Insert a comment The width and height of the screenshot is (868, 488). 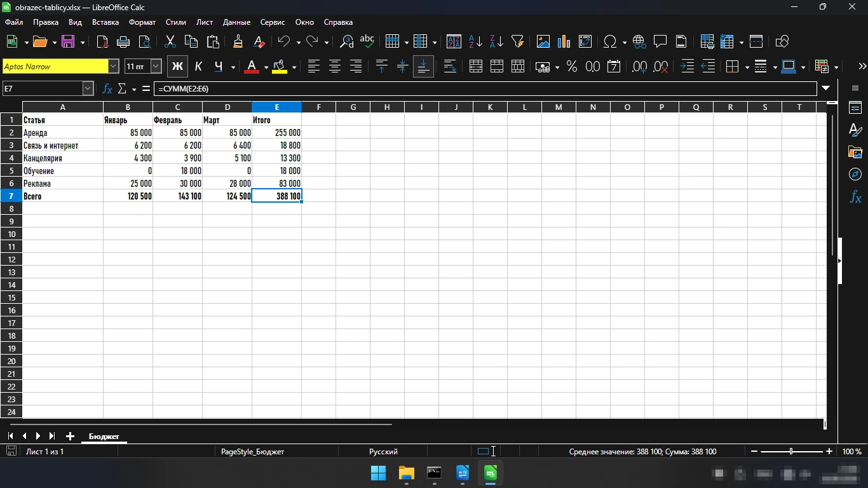[660, 42]
